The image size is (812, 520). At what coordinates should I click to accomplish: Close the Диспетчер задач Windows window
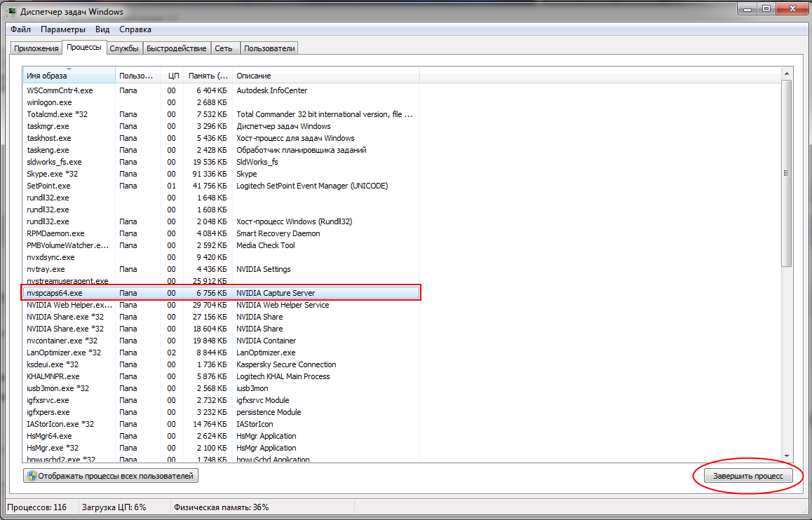793,9
